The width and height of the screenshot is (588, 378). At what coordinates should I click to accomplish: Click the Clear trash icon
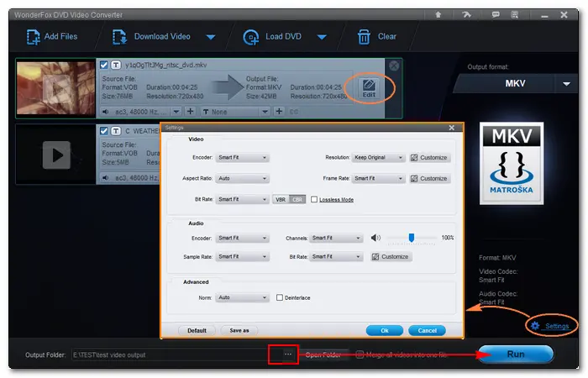[364, 37]
